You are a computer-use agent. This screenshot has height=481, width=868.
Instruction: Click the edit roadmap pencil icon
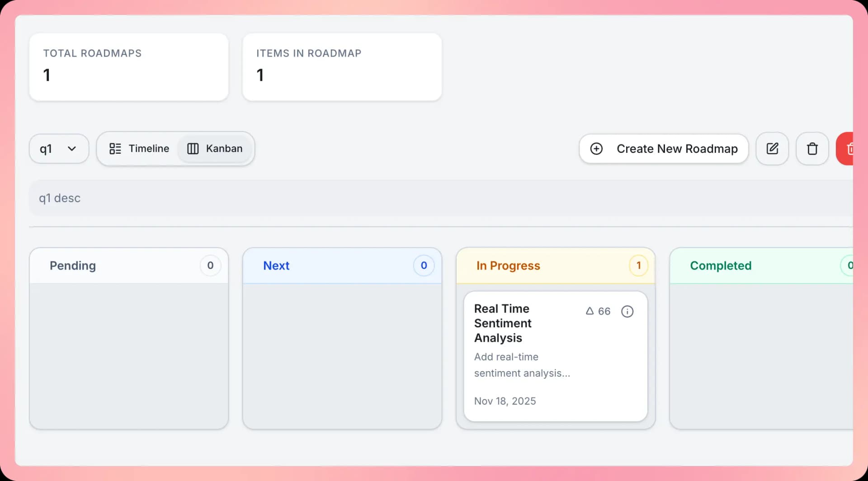click(772, 149)
